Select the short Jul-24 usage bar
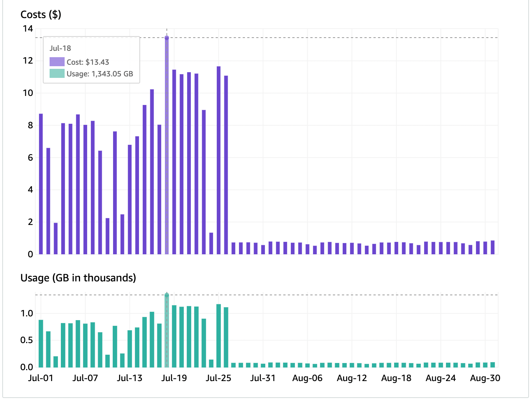532x401 pixels. 211,363
